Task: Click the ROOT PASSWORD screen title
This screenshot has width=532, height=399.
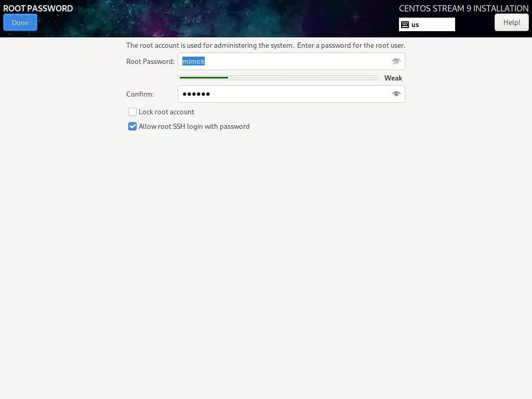Action: point(38,8)
